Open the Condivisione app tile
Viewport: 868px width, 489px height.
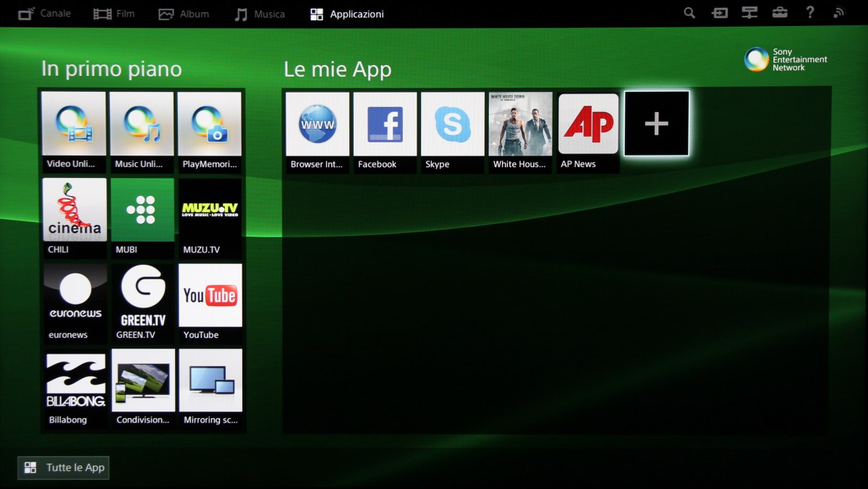[x=142, y=388]
